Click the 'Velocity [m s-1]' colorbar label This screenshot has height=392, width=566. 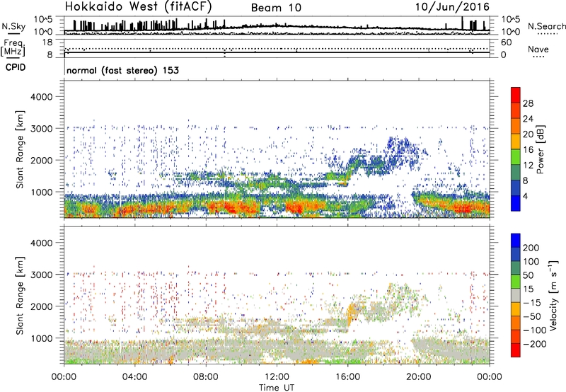pyautogui.click(x=553, y=295)
